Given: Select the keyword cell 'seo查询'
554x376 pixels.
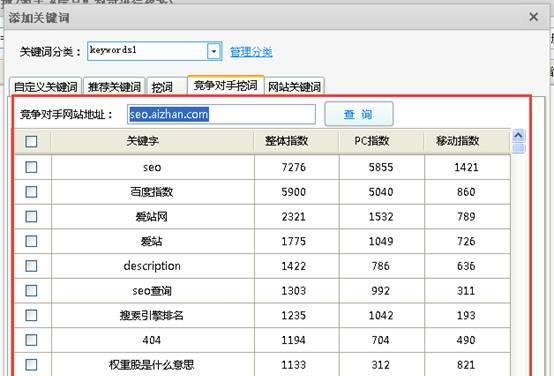Looking at the screenshot, I should [x=152, y=291].
